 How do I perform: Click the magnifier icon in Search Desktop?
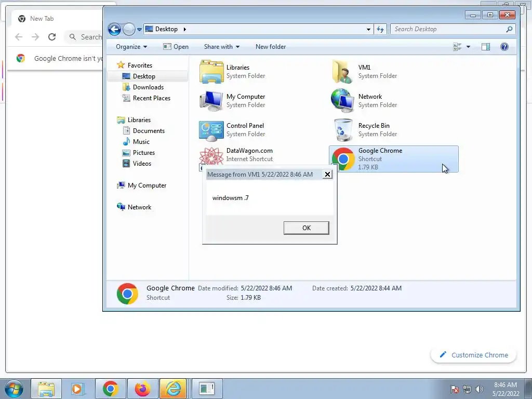[509, 29]
